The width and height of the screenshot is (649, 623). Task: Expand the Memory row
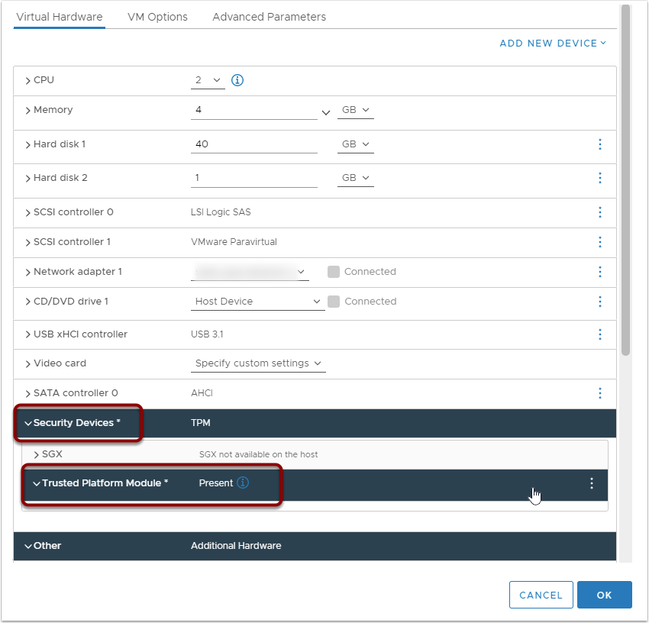click(28, 110)
